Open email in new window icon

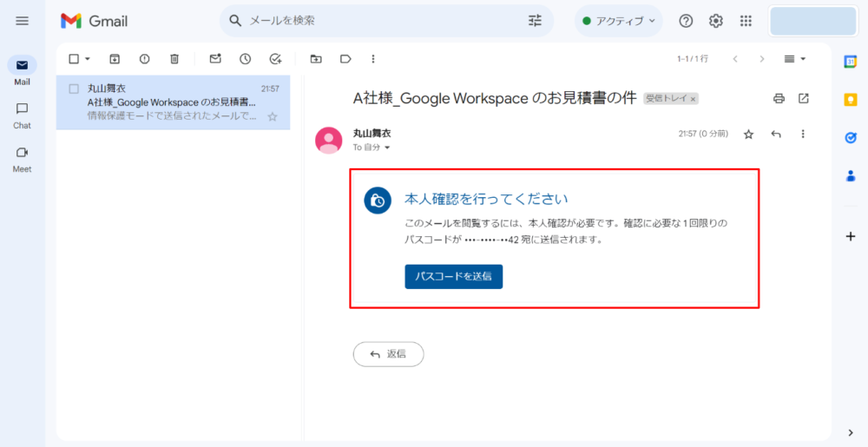(804, 99)
